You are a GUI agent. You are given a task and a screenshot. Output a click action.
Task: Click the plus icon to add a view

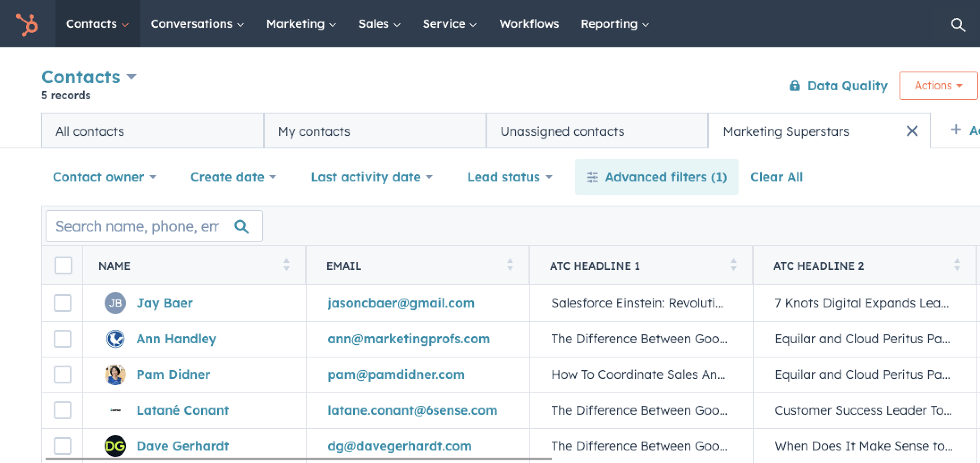click(955, 130)
